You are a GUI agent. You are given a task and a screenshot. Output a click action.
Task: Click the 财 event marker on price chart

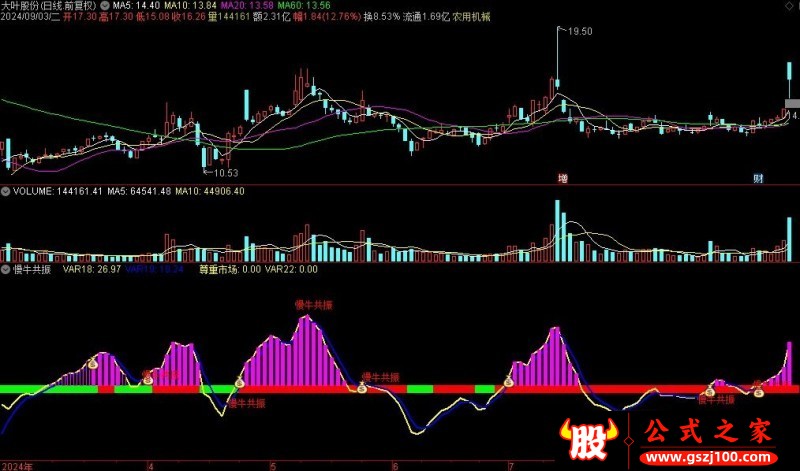[x=759, y=179]
